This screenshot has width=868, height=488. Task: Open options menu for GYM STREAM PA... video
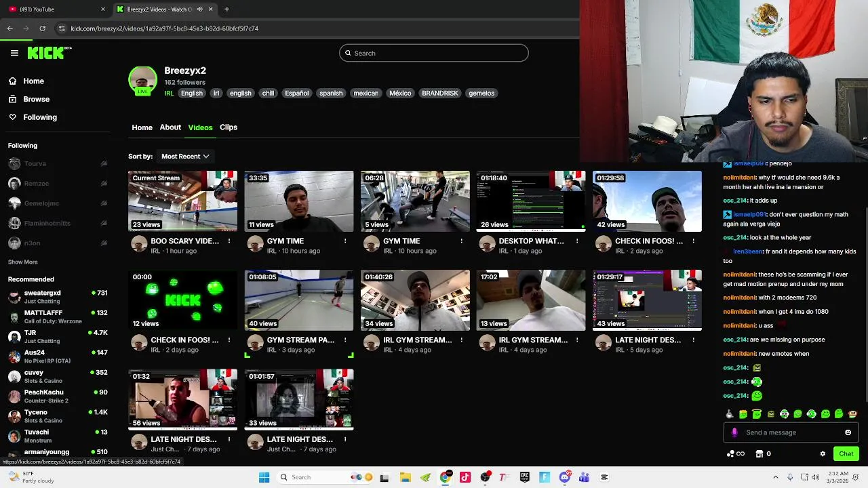[345, 340]
